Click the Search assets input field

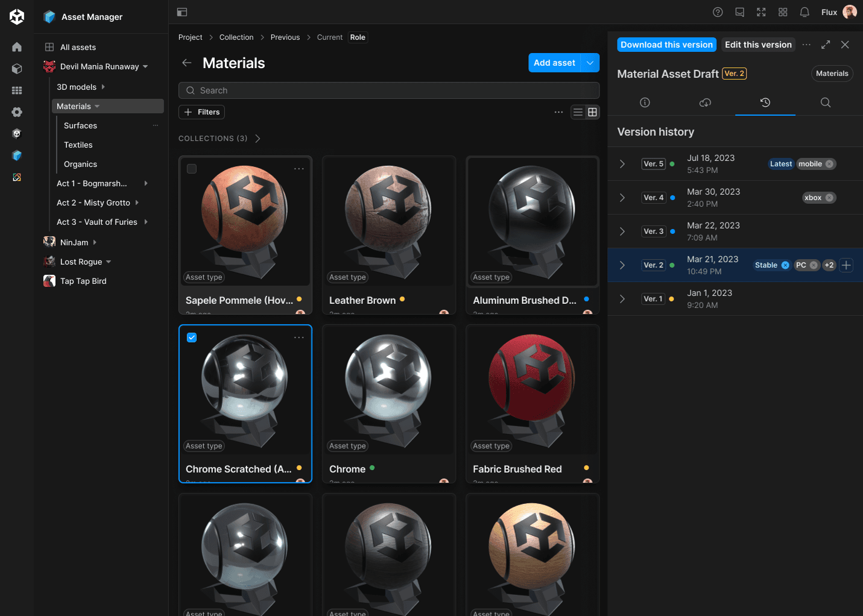pyautogui.click(x=388, y=90)
